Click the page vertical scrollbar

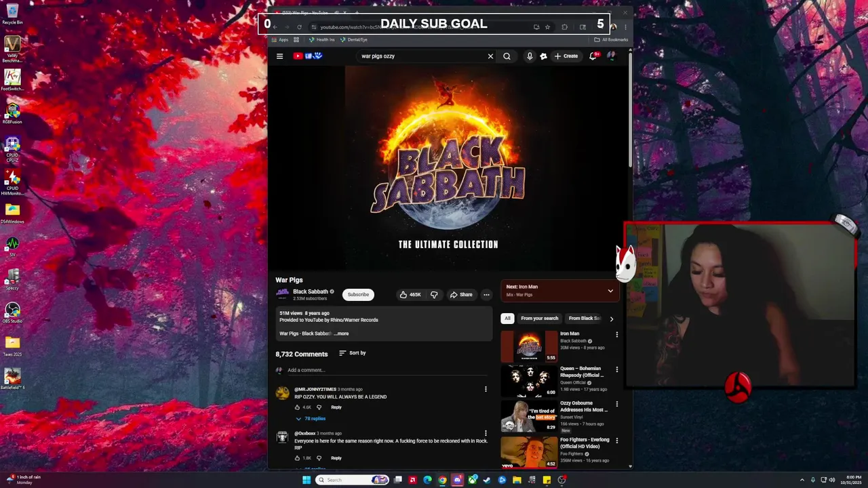630,110
